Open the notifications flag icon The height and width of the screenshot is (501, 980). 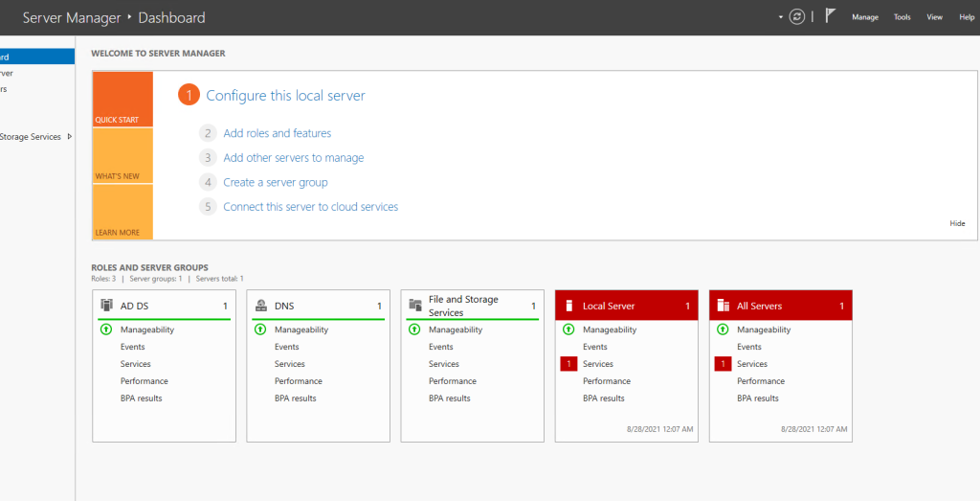coord(830,16)
